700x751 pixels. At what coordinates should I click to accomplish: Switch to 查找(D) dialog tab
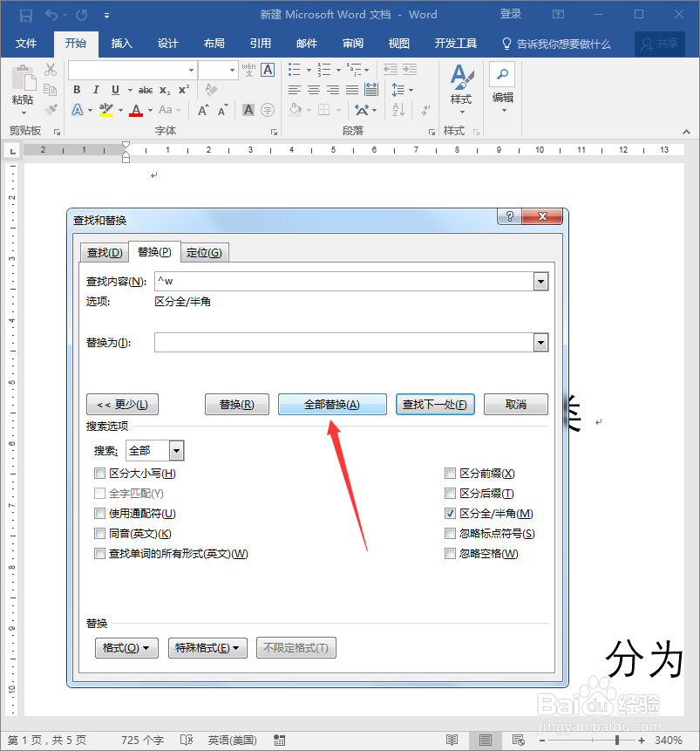pos(105,252)
